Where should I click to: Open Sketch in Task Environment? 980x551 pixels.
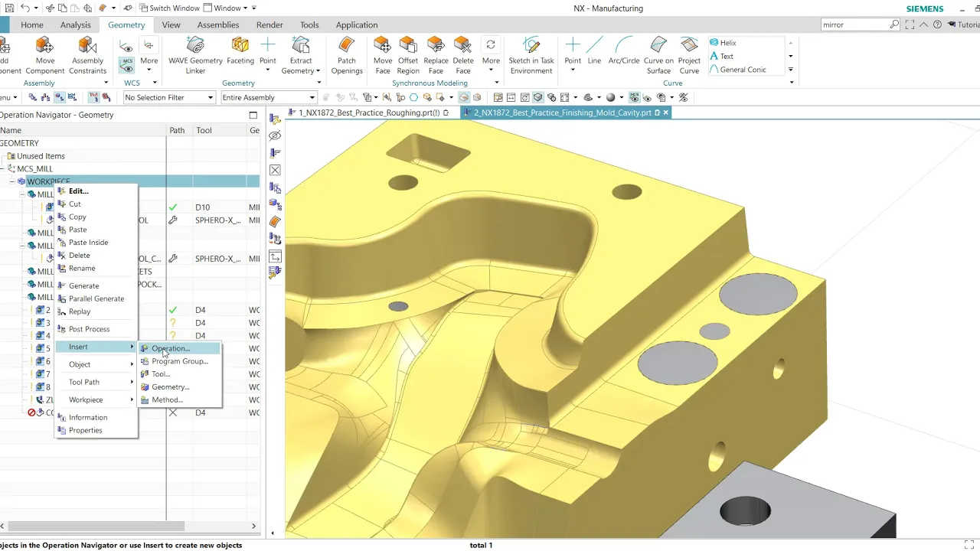(x=531, y=55)
